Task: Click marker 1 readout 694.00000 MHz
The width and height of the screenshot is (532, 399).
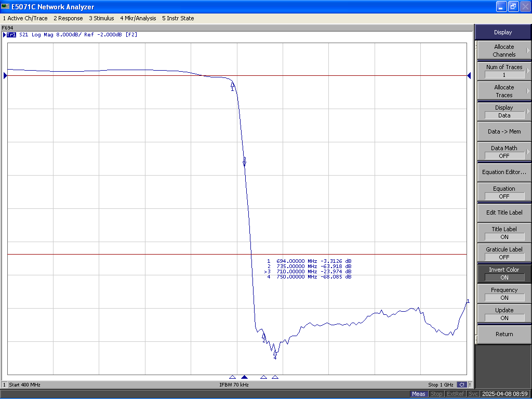Action: click(x=297, y=261)
